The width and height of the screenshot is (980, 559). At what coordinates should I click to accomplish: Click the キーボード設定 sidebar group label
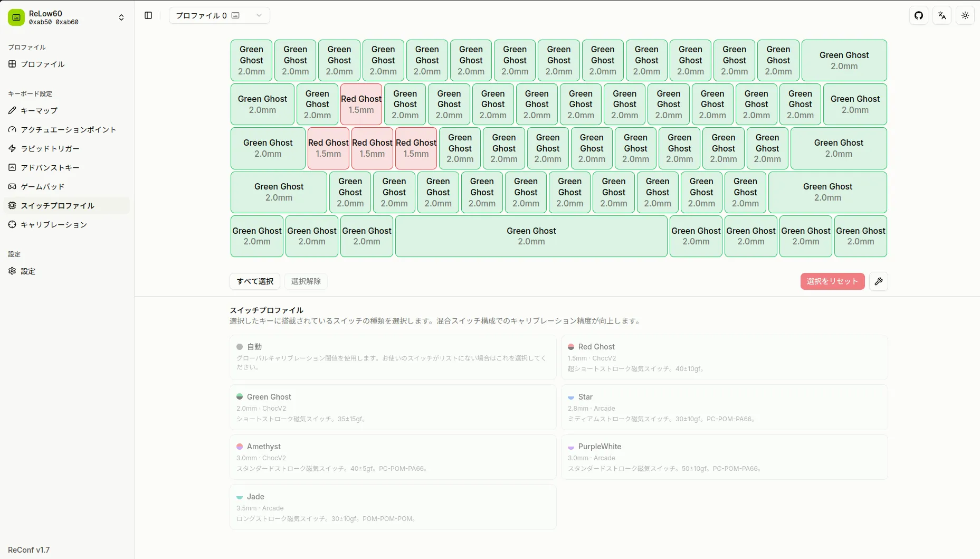click(30, 93)
